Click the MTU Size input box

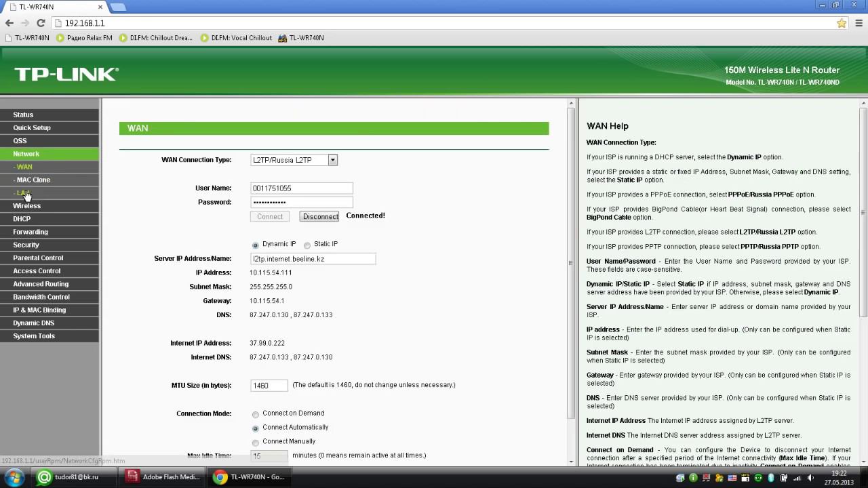[x=269, y=386]
